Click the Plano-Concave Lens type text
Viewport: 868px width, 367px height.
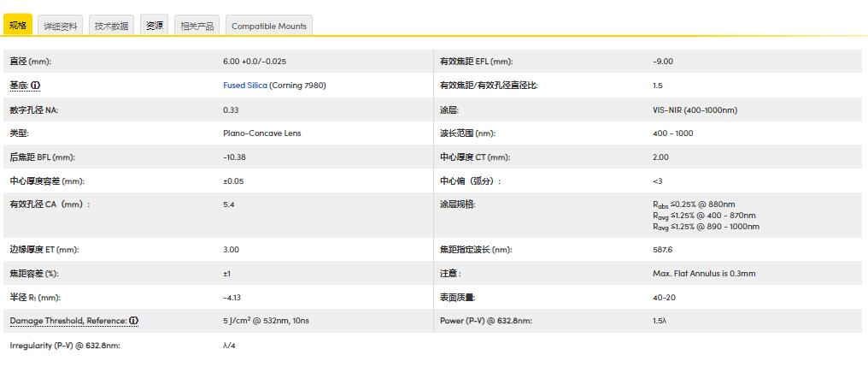(x=261, y=133)
